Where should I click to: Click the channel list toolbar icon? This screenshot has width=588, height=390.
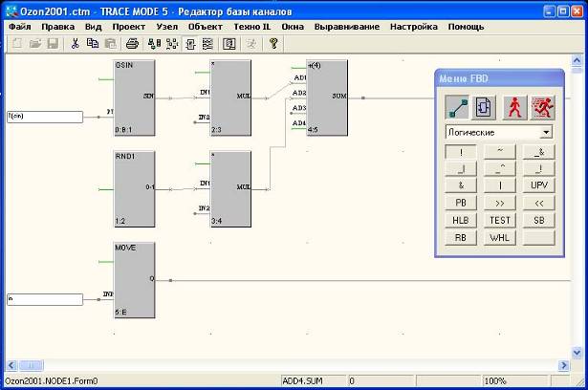click(207, 44)
